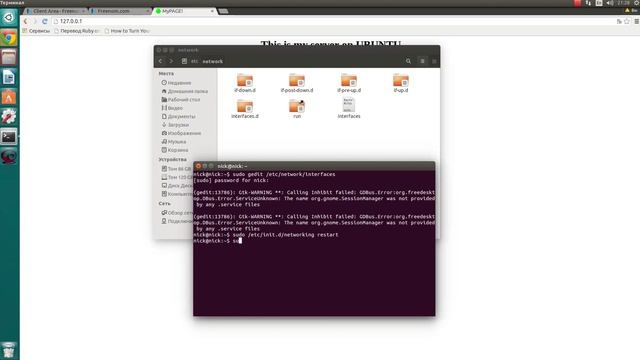Select Недавние in Files sidebar
640x360 pixels.
tap(176, 83)
